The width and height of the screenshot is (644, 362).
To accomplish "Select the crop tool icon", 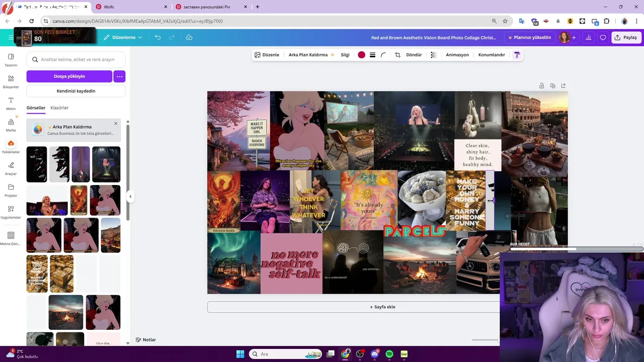I will tap(397, 55).
